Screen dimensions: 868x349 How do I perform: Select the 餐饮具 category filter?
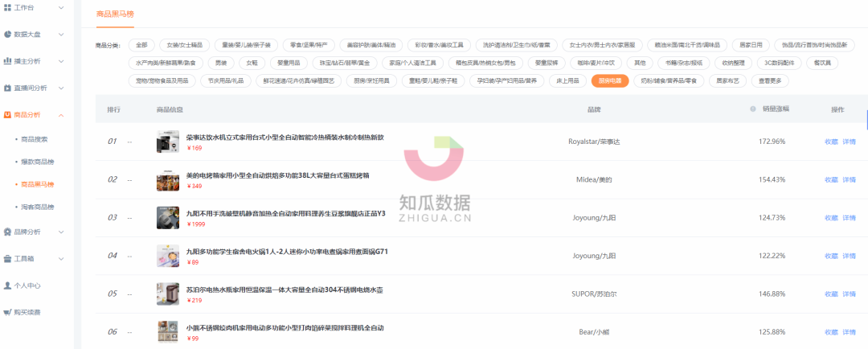(x=823, y=63)
